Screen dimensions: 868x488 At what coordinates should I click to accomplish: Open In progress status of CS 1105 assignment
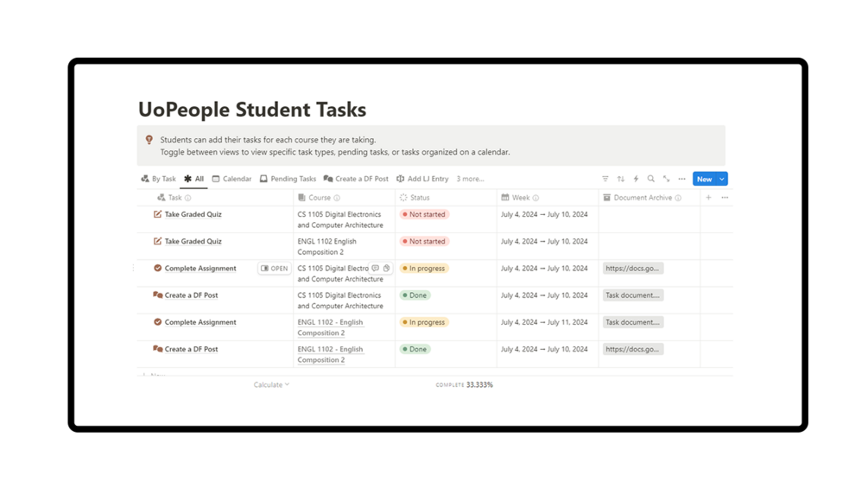(x=424, y=269)
